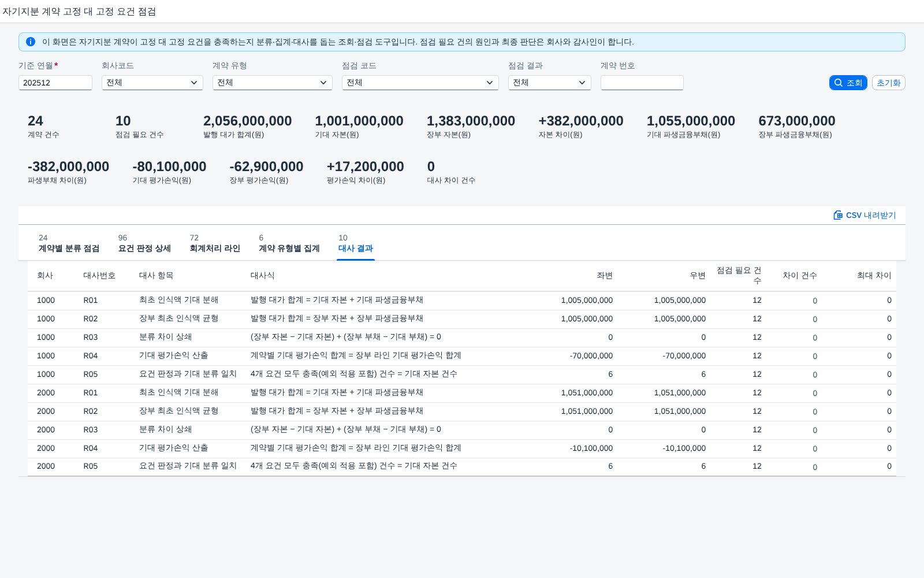The image size is (924, 578).
Task: Click the 회사 column header
Action: 45,276
